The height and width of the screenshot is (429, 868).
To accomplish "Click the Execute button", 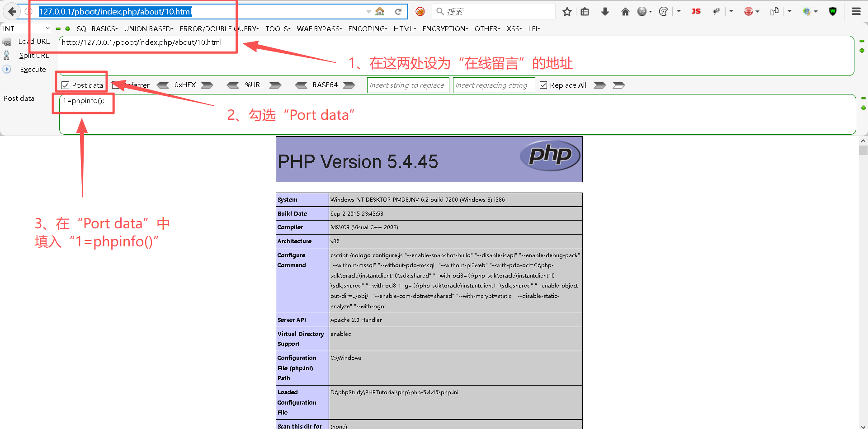I will 33,70.
